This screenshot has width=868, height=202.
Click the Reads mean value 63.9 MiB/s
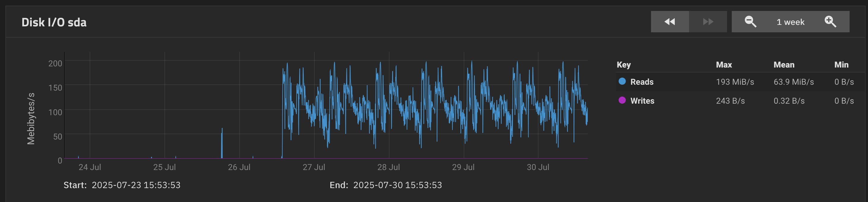tap(793, 82)
